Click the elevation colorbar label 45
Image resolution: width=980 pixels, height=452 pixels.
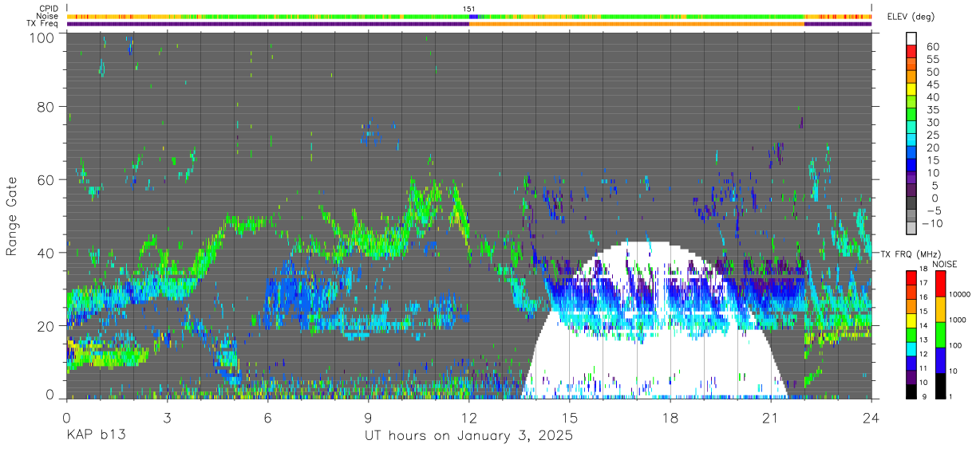931,84
